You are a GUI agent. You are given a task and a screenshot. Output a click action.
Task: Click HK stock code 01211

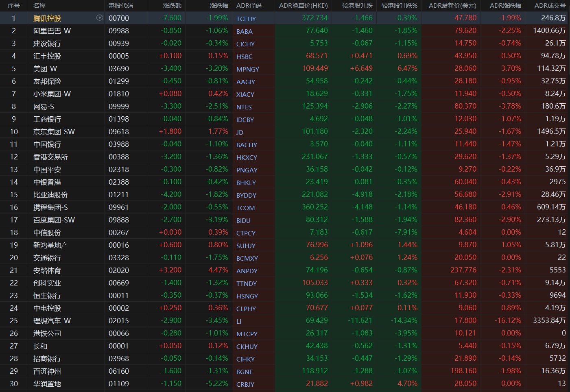click(119, 195)
